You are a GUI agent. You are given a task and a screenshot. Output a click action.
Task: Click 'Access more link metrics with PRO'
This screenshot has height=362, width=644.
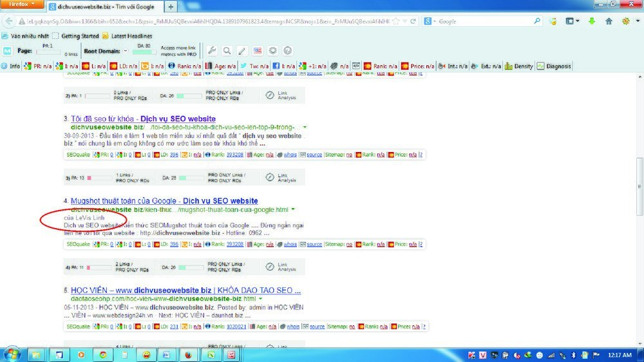pyautogui.click(x=178, y=51)
